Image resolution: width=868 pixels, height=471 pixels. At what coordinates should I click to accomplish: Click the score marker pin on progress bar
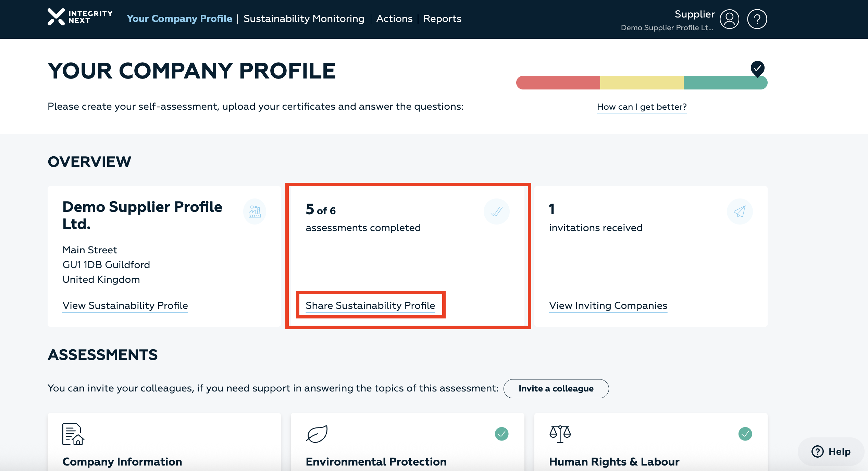coord(757,69)
